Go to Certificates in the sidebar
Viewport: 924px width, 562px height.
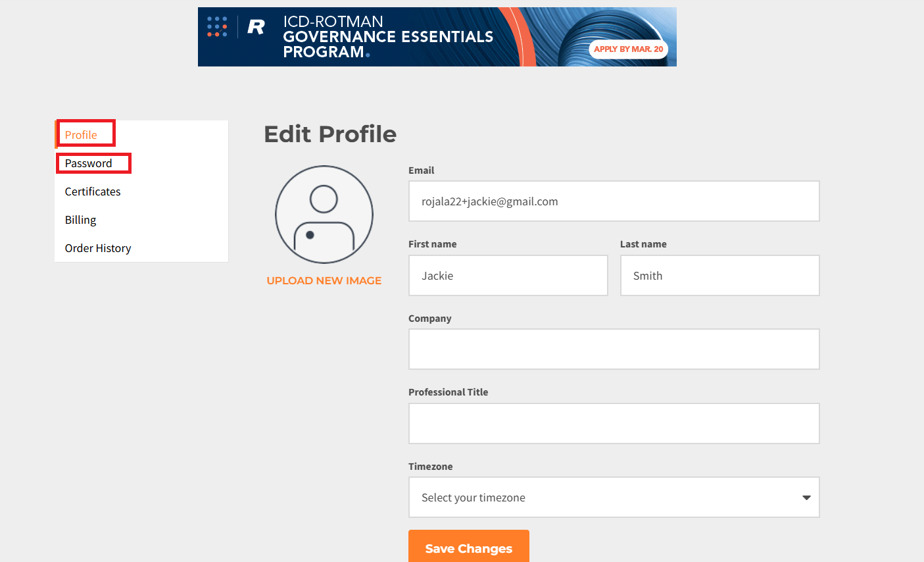coord(93,192)
